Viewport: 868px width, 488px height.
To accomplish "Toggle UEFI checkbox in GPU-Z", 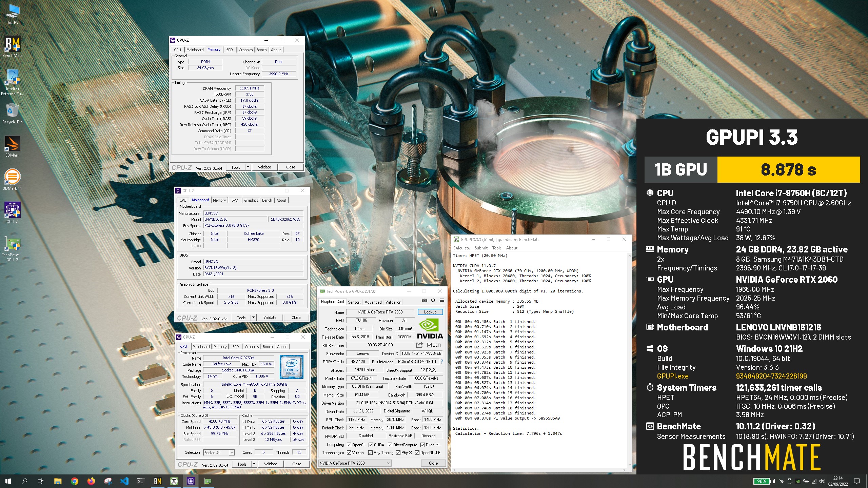I will click(x=429, y=345).
